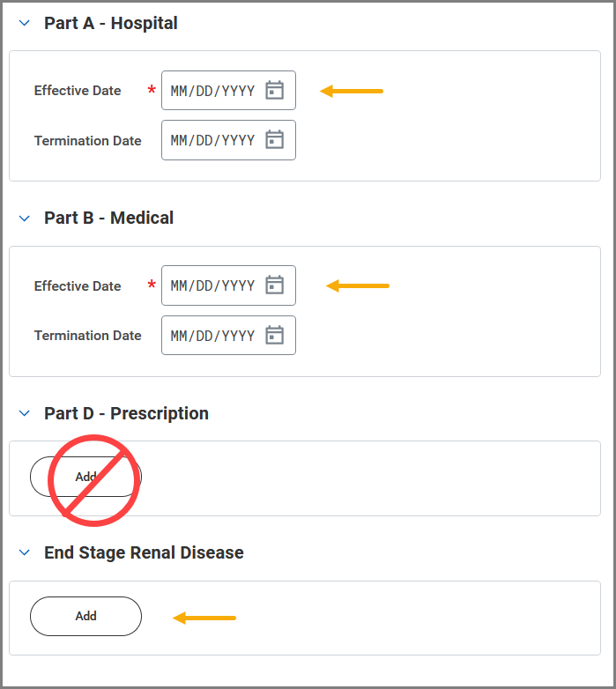Open calendar picker for Part B Effective Date
The width and height of the screenshot is (616, 689).
click(275, 285)
